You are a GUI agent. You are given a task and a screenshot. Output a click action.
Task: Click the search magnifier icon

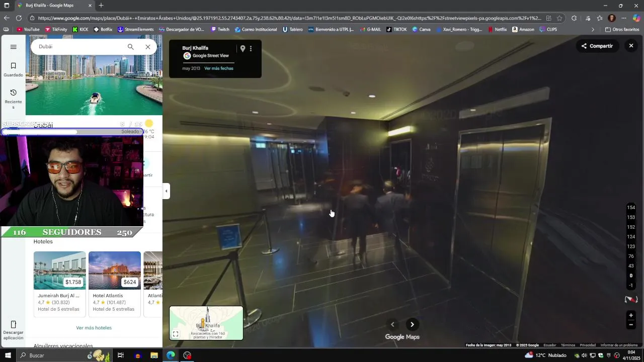click(x=131, y=47)
